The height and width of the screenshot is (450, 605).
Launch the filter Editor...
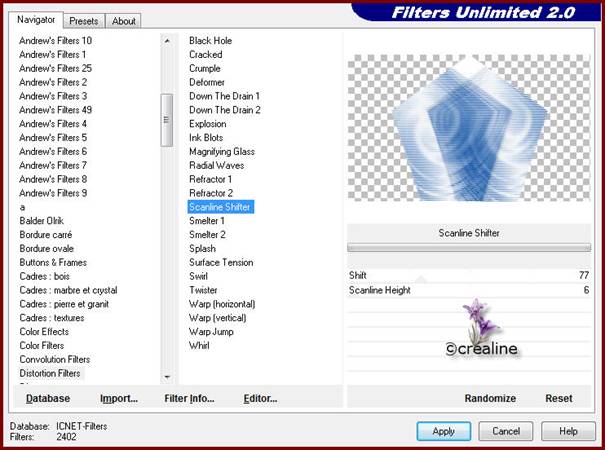[260, 398]
